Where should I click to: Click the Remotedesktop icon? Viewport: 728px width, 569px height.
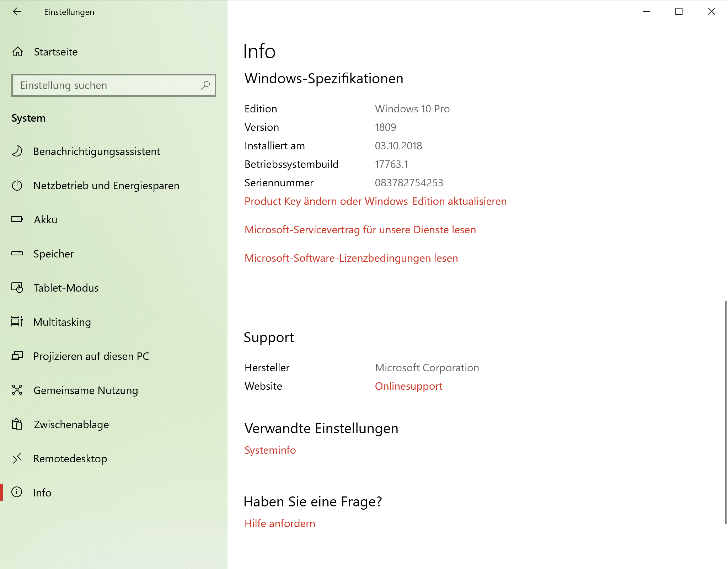click(17, 458)
